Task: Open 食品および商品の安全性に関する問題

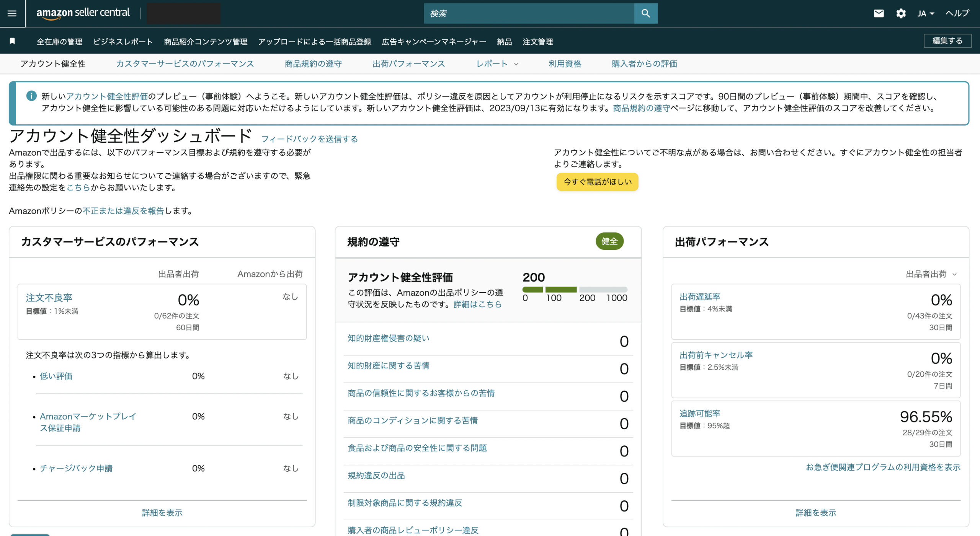Action: pyautogui.click(x=417, y=448)
